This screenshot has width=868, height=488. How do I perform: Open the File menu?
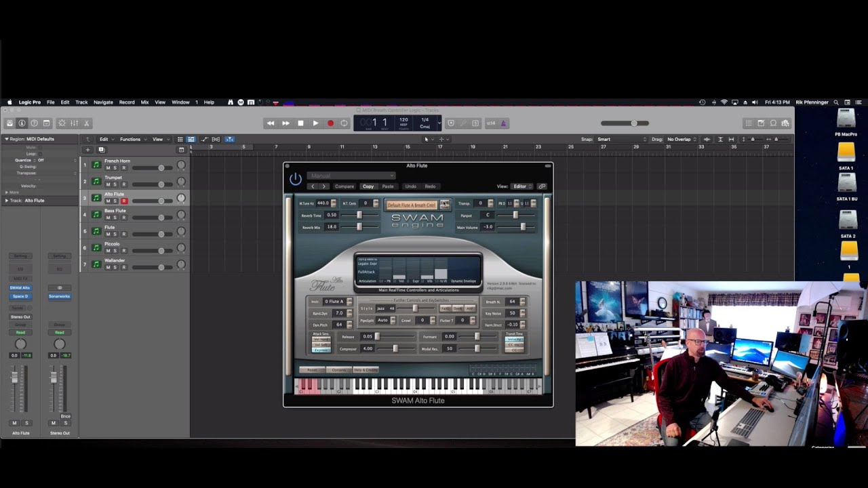pyautogui.click(x=50, y=102)
